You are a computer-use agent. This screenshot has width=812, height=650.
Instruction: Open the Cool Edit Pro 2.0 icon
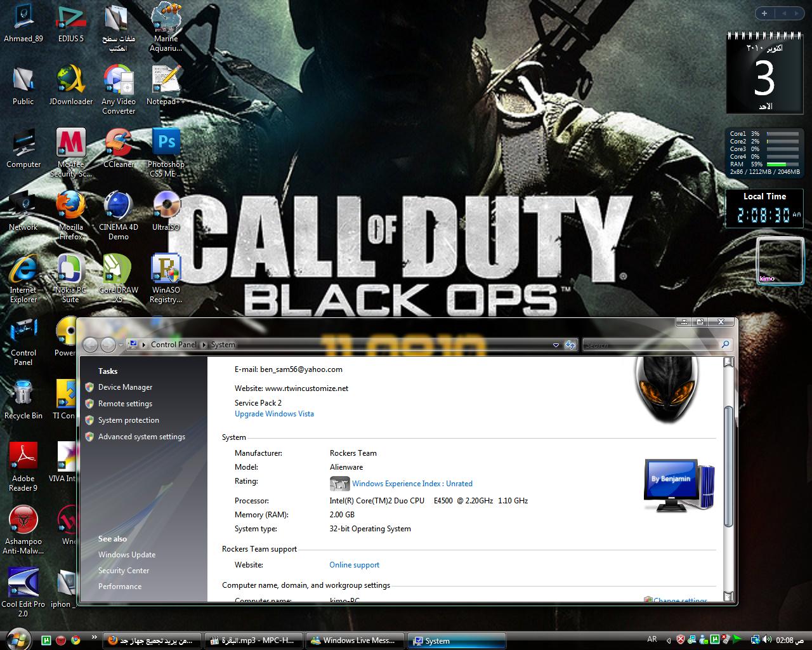[23, 593]
